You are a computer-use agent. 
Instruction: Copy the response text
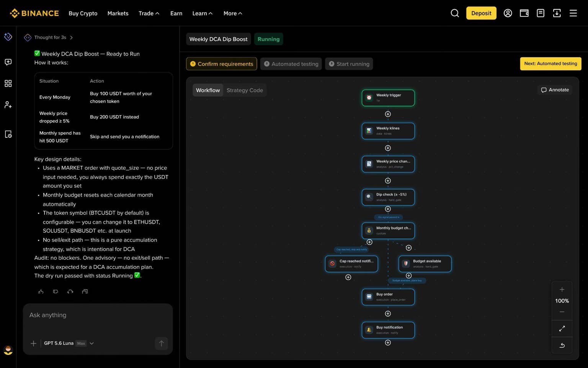(x=85, y=292)
